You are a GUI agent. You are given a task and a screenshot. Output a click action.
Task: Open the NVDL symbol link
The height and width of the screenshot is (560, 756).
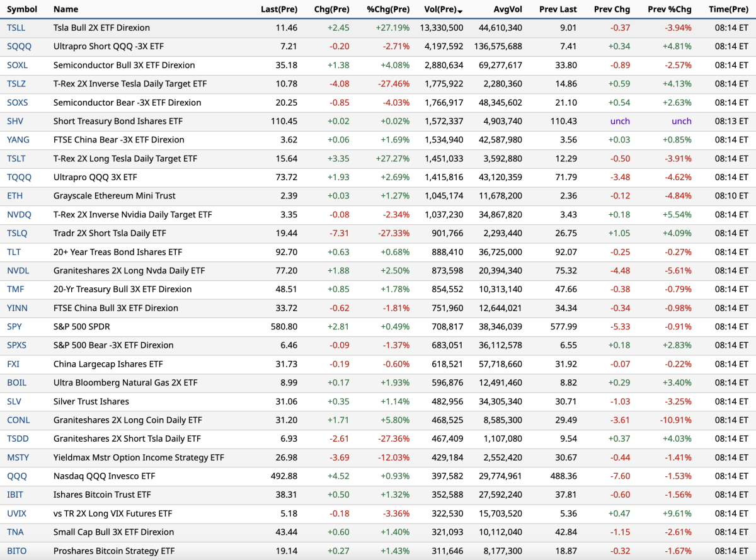pos(18,271)
